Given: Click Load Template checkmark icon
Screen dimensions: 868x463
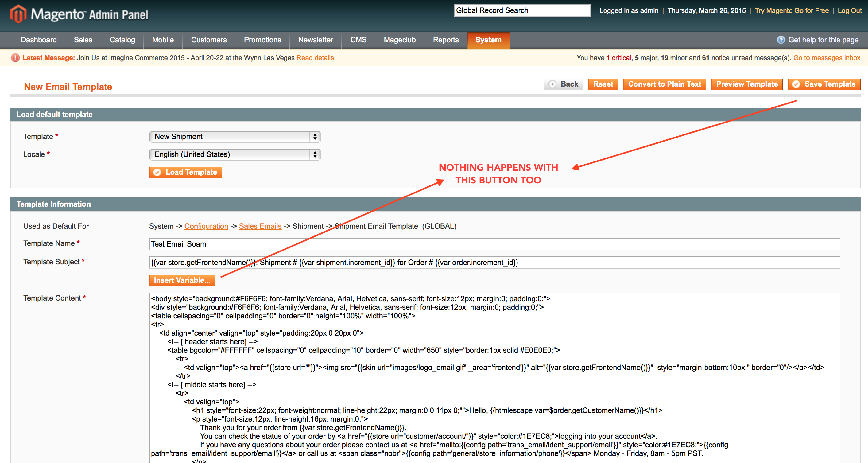Looking at the screenshot, I should tap(157, 173).
